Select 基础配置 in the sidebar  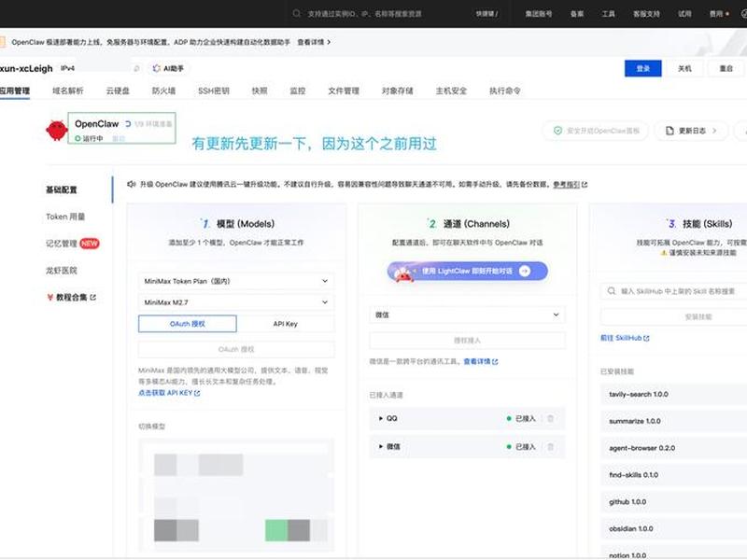point(62,189)
